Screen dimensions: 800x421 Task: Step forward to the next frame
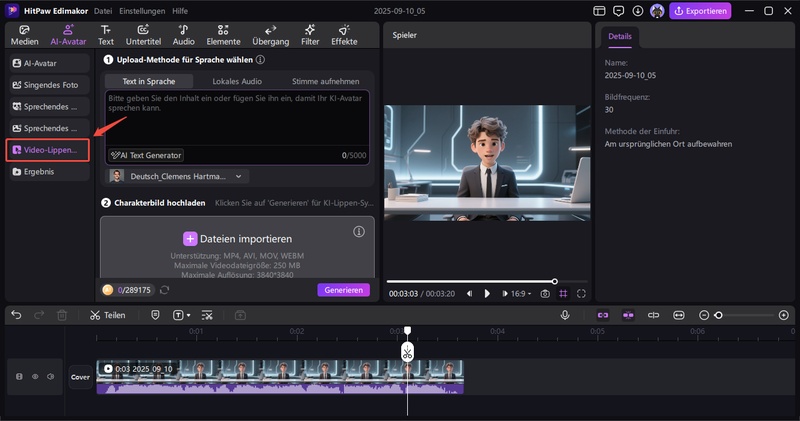pos(505,293)
